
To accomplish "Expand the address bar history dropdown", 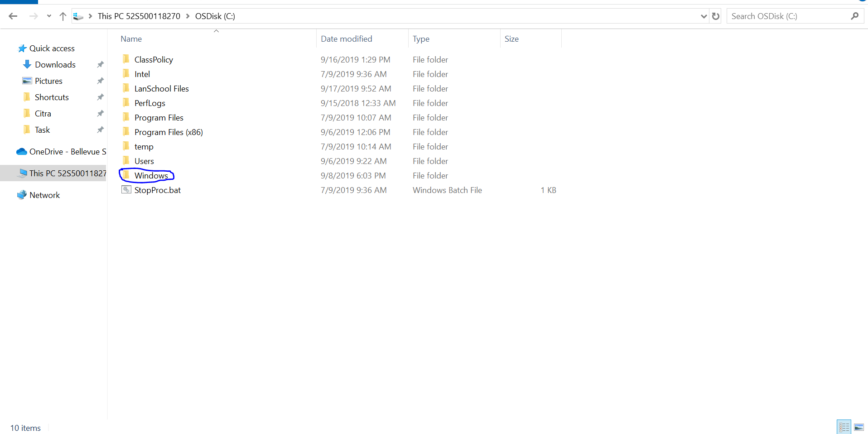I will pyautogui.click(x=704, y=16).
